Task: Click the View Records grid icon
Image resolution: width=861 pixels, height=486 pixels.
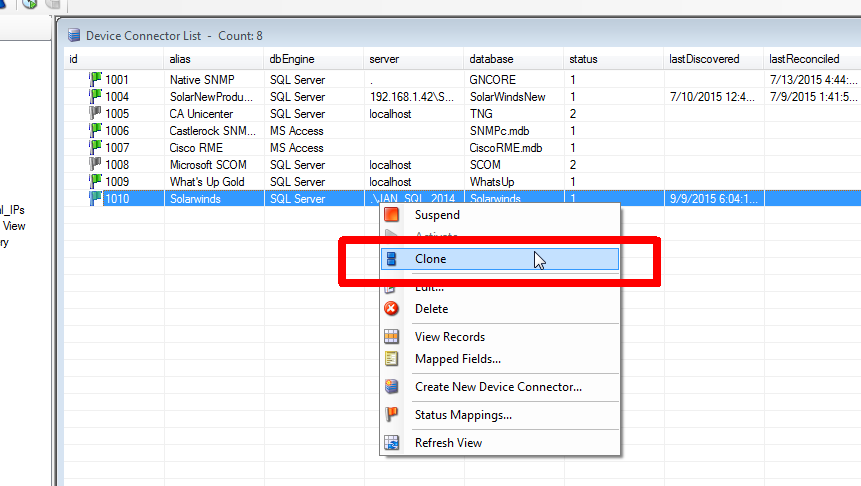Action: pos(392,337)
